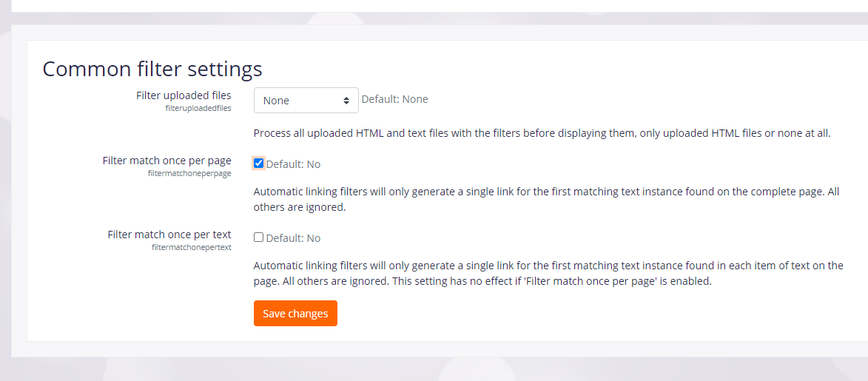
Task: Click Default: No beside the per text checkbox
Action: tap(293, 238)
